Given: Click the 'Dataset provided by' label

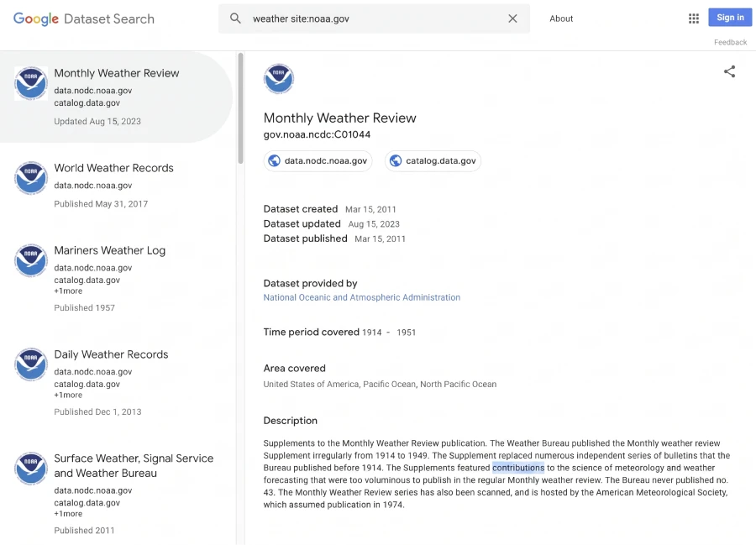Looking at the screenshot, I should 310,283.
